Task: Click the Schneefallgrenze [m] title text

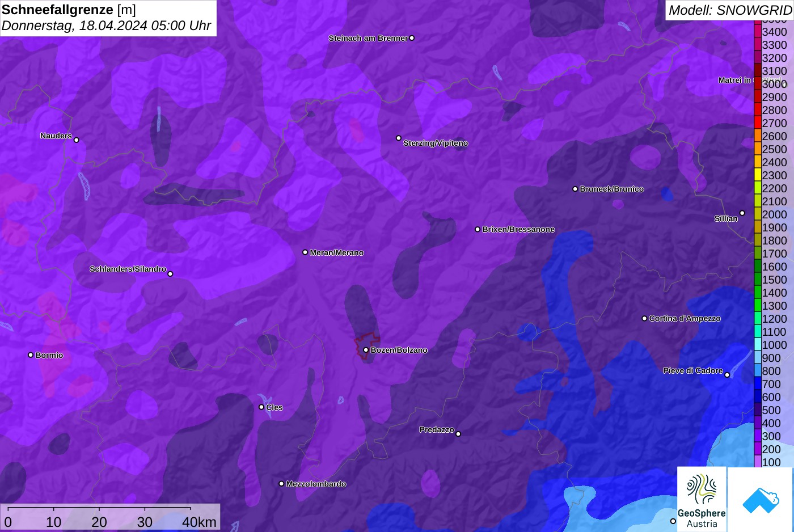Action: pos(69,10)
